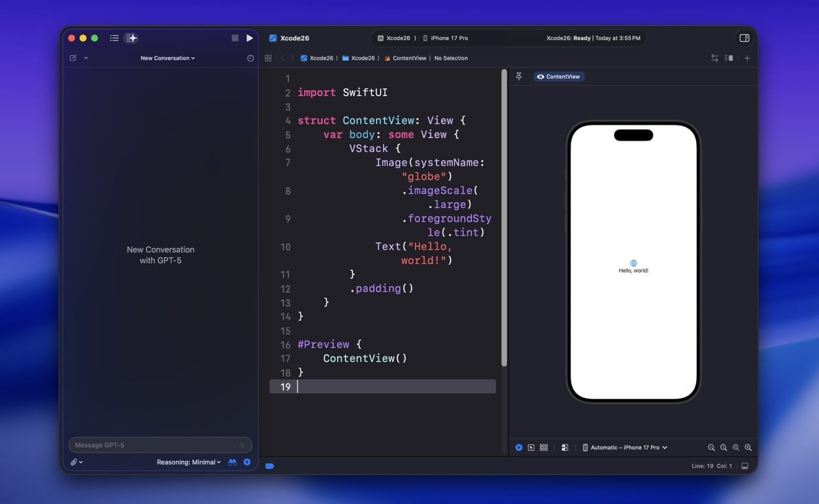Screen dimensions: 819x504
Task: Select the ContentView preview tab
Action: [559, 77]
